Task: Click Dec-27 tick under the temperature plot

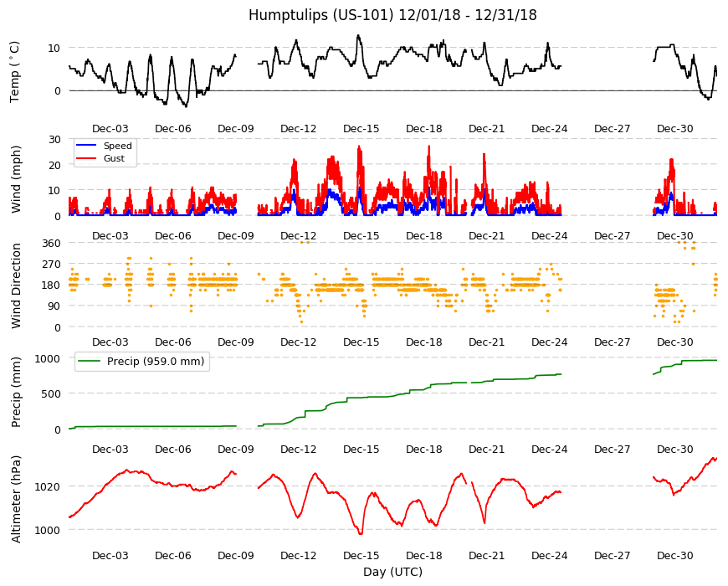Action: pyautogui.click(x=612, y=129)
